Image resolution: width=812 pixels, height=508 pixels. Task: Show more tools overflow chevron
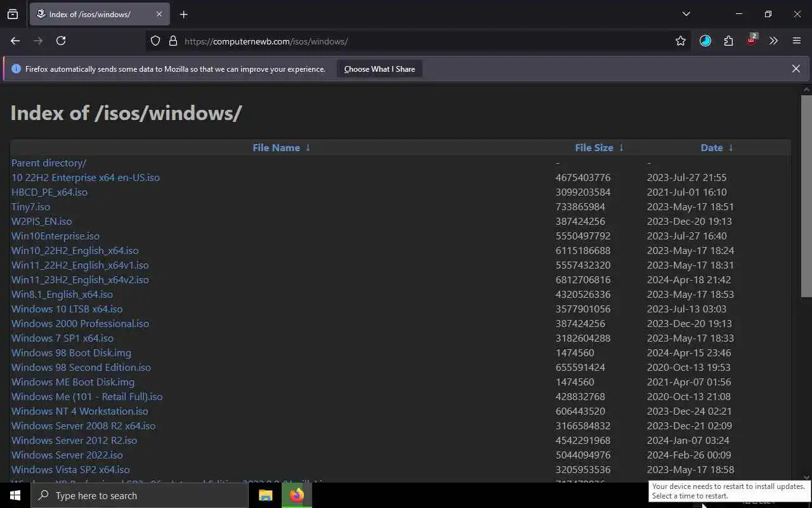(x=773, y=41)
